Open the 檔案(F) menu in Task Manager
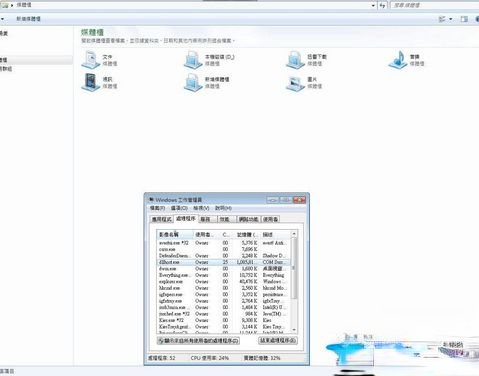The width and height of the screenshot is (479, 376). (x=157, y=208)
